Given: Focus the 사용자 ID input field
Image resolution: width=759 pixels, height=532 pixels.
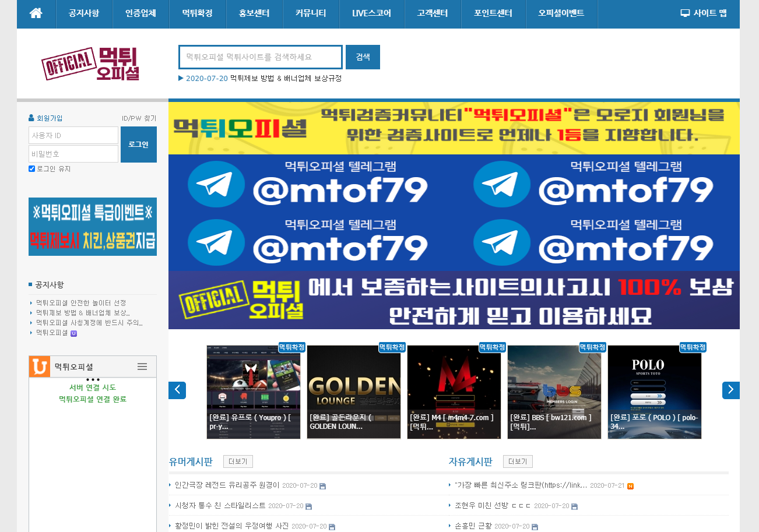Looking at the screenshot, I should (x=73, y=135).
